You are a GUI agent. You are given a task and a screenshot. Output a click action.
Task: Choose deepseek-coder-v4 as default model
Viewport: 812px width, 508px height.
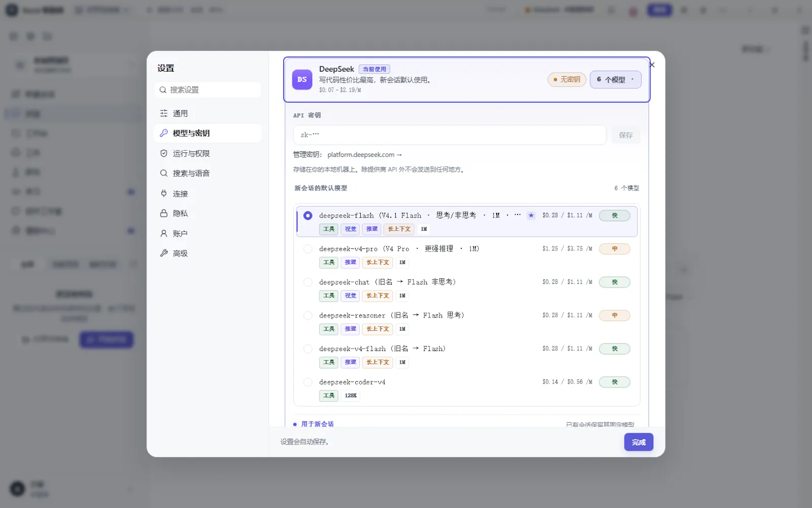tap(308, 382)
